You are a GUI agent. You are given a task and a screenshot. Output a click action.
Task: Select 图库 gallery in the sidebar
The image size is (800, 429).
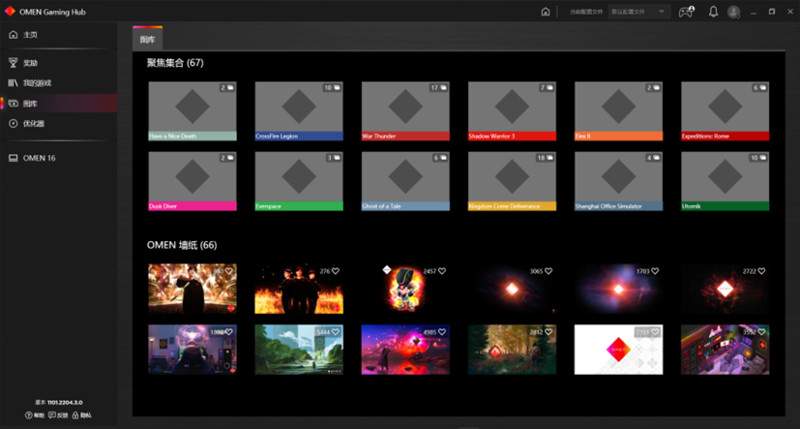59,103
